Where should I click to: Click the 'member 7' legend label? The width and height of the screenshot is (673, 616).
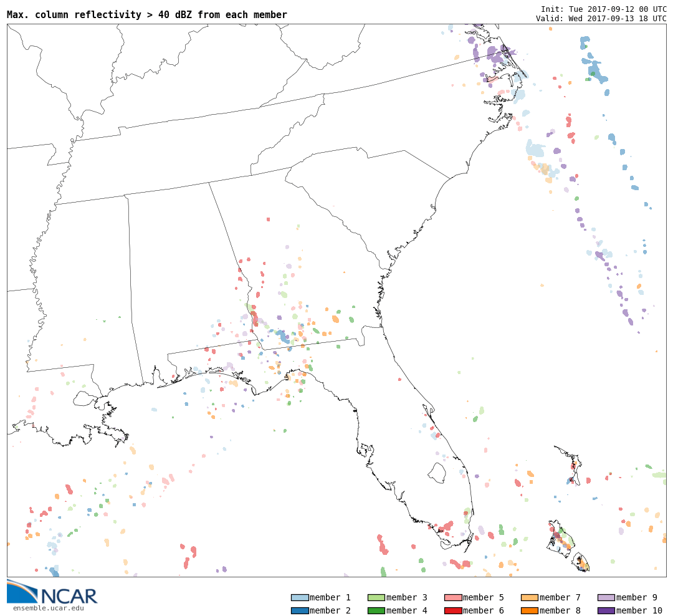(560, 597)
